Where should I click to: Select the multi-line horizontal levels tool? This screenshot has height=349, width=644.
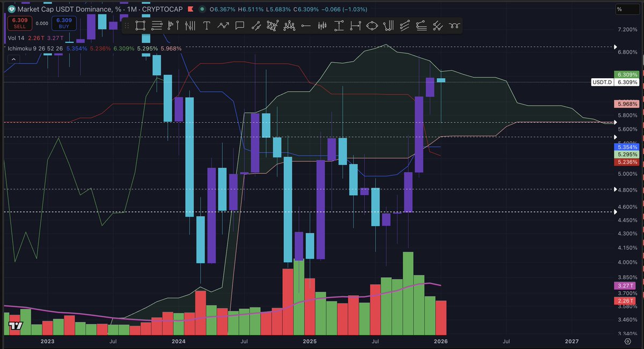click(x=157, y=25)
